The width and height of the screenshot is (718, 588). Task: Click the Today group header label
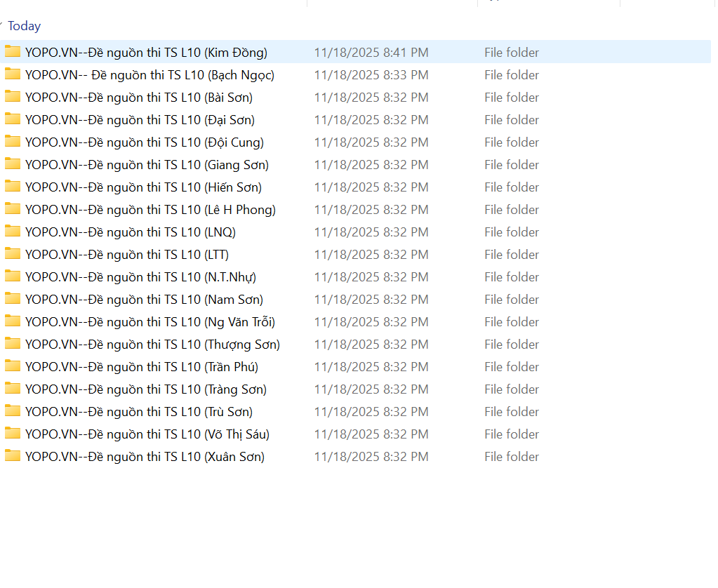point(25,26)
